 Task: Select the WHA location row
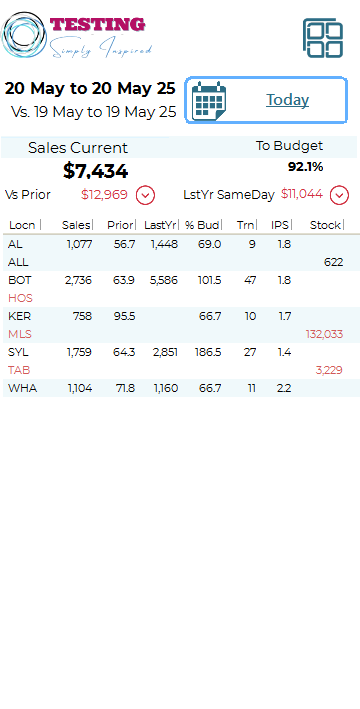point(181,388)
